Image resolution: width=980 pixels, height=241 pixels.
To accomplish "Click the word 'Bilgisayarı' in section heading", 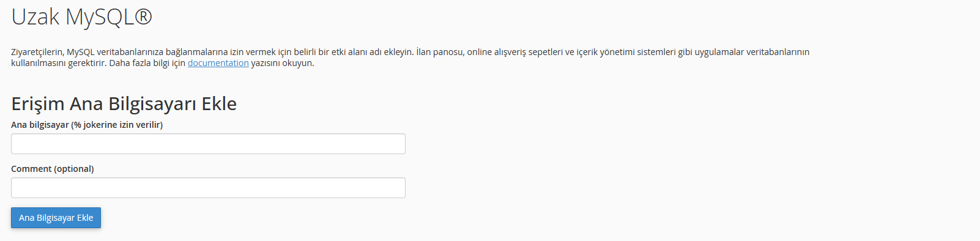I will pos(152,103).
